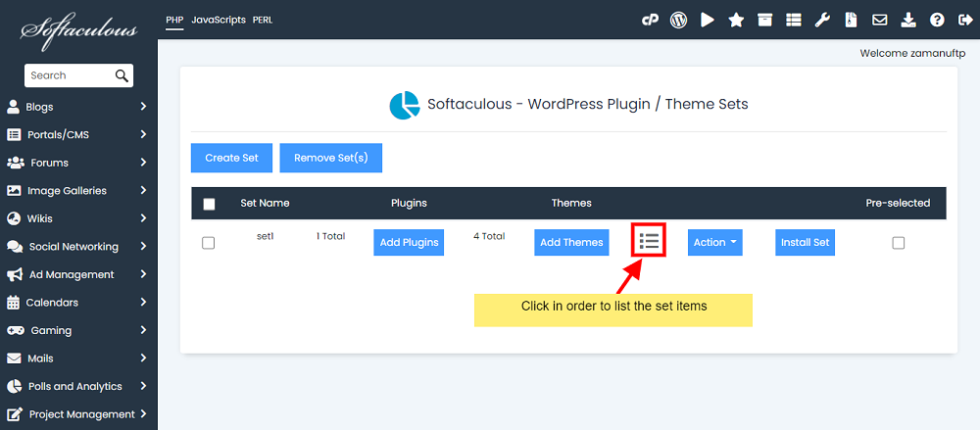Expand the Calendars category chevron
Screen dimensions: 980x430
click(x=143, y=303)
